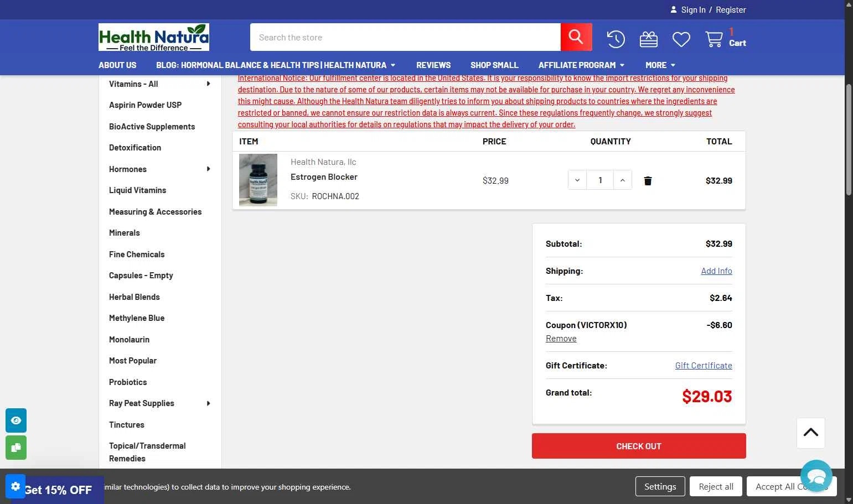This screenshot has width=853, height=504.
Task: Open cookie Settings button
Action: [x=660, y=486]
